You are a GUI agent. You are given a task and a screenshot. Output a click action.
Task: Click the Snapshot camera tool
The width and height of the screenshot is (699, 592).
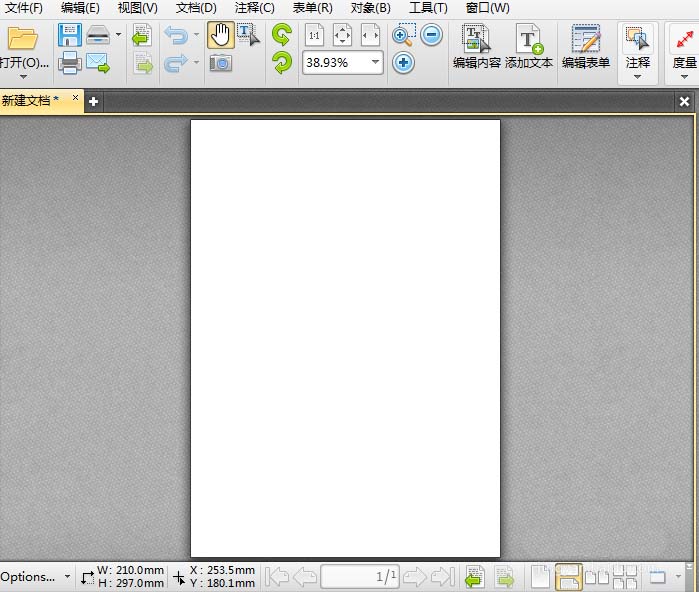(x=220, y=63)
